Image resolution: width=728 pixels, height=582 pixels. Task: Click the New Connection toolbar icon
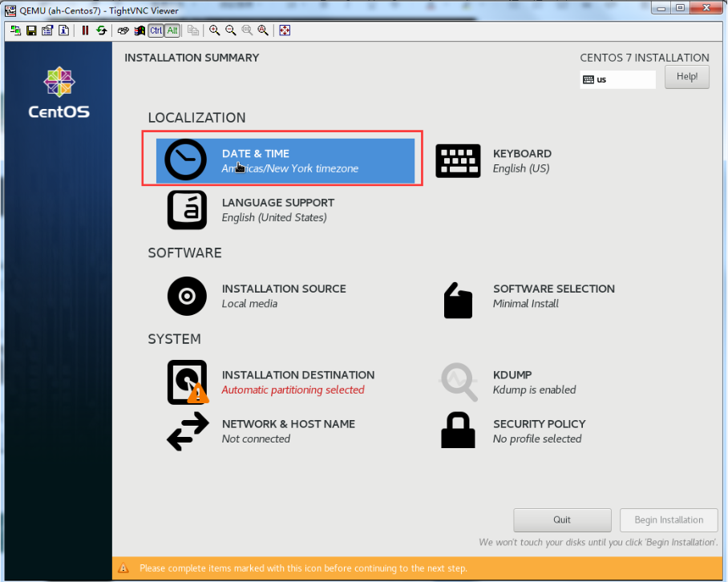(x=16, y=30)
